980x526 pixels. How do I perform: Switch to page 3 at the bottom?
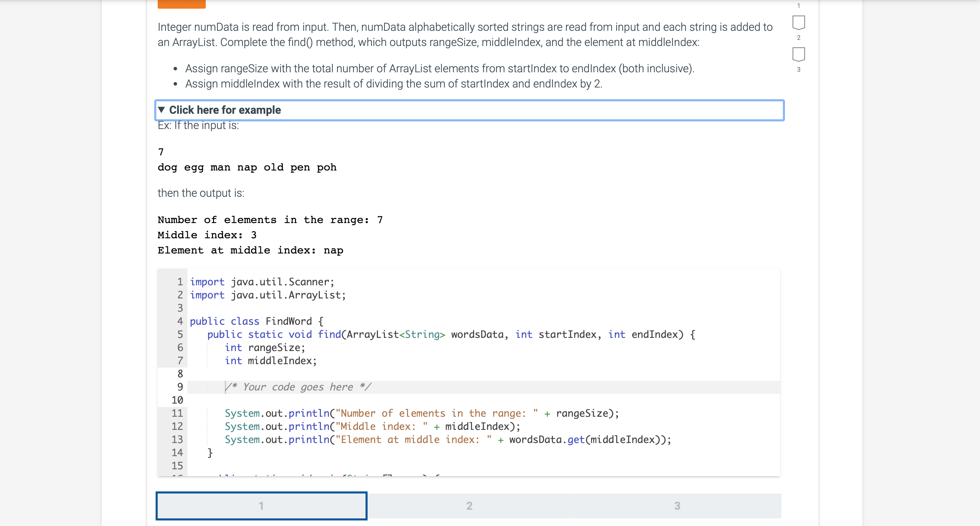point(677,506)
